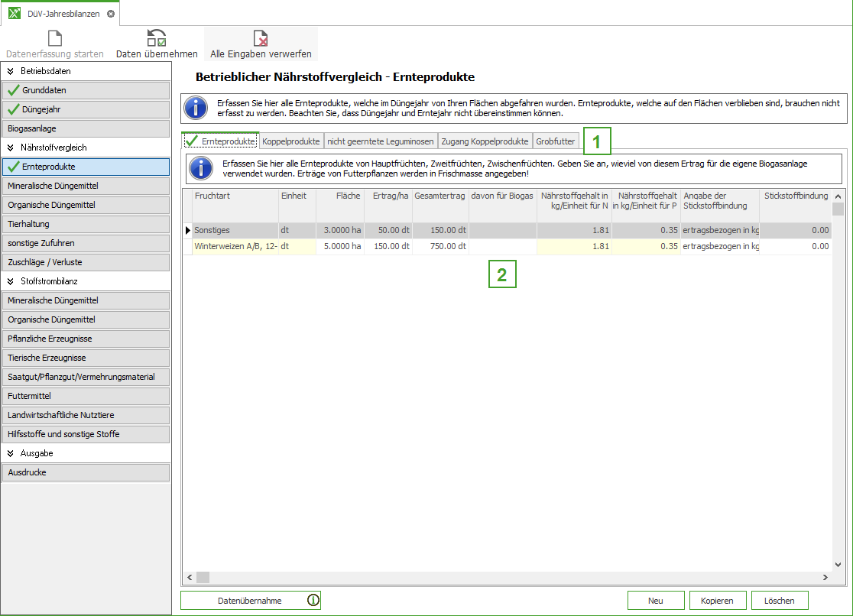Click the DüV-Jahresbilanzen tab app icon

tap(15, 14)
